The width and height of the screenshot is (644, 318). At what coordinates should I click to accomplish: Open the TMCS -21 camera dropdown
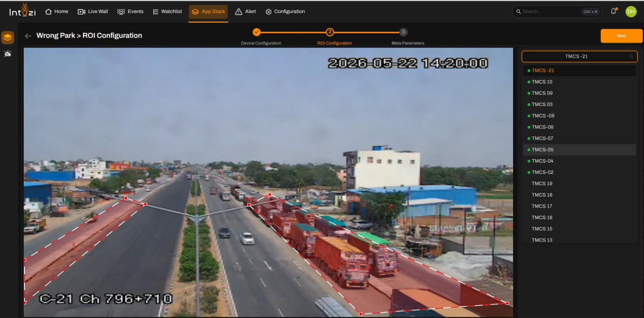click(580, 57)
